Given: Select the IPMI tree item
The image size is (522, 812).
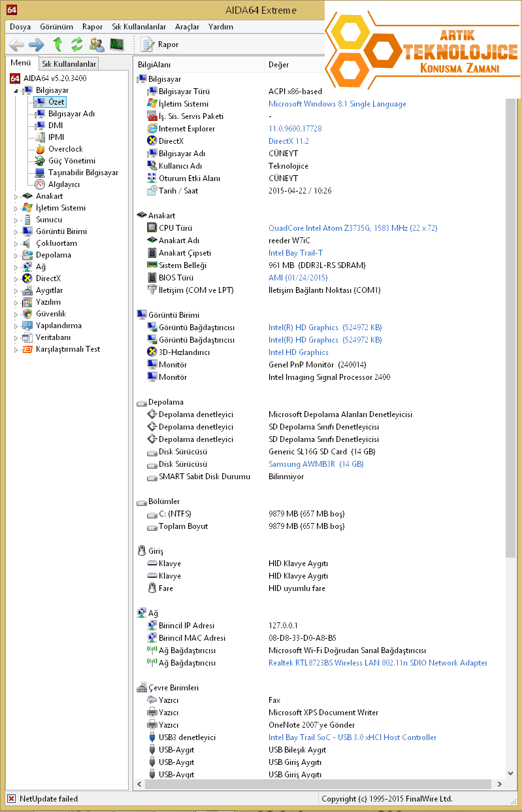Looking at the screenshot, I should (56, 137).
